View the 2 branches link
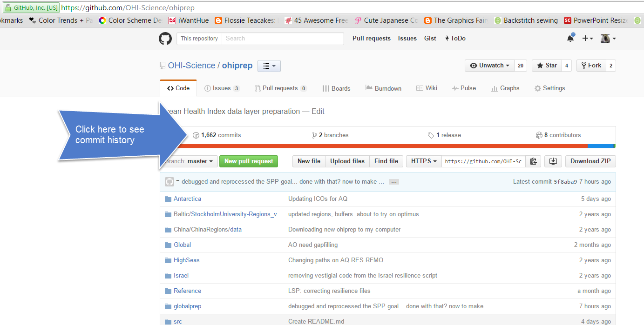 point(330,135)
